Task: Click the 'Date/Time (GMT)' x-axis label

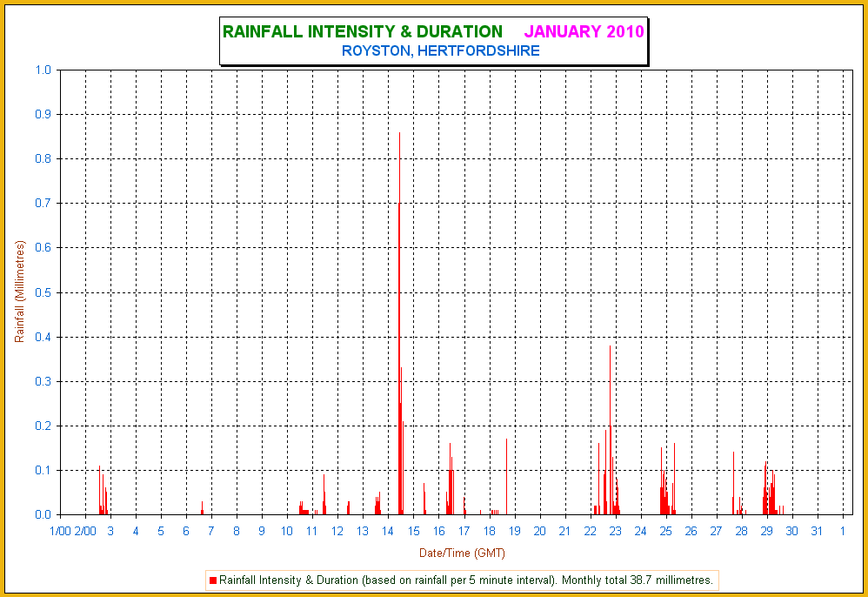Action: 462,553
